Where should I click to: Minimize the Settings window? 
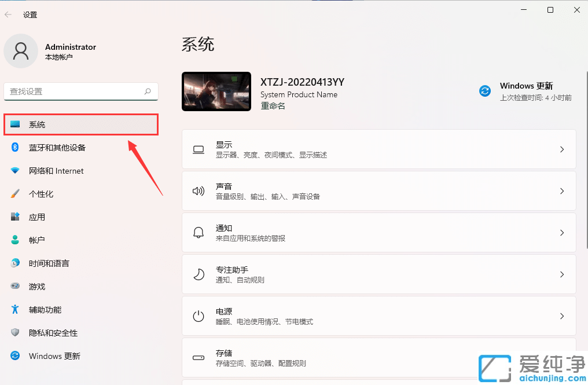point(524,10)
